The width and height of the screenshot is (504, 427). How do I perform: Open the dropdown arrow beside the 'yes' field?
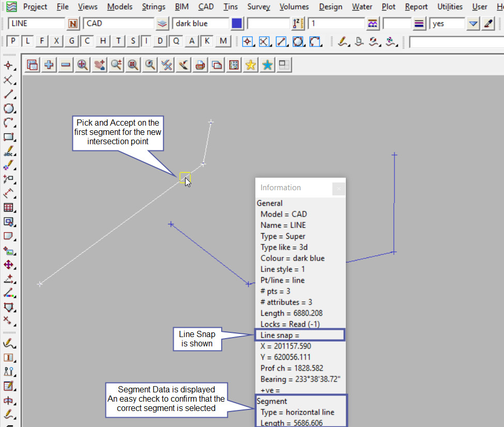click(x=472, y=24)
